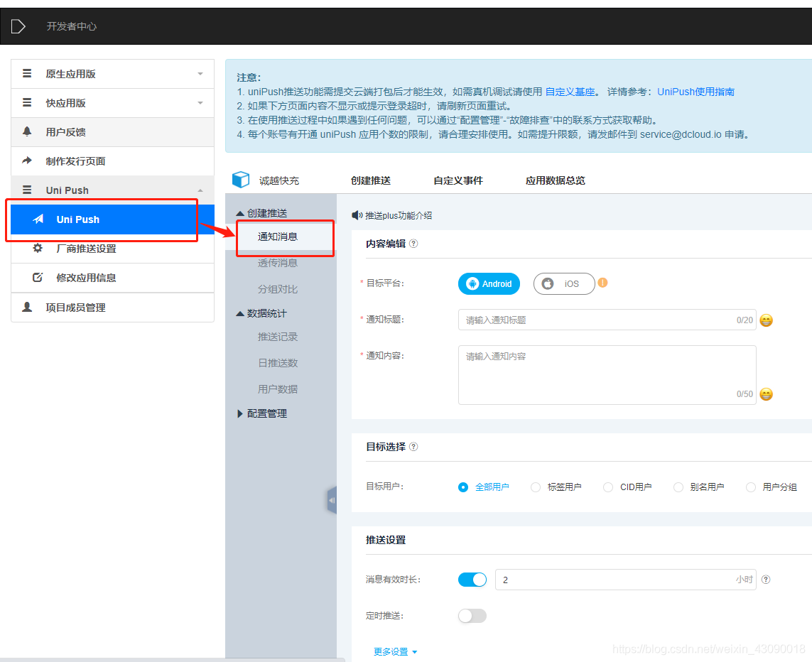
Task: Click app name 诚越快充
Action: pyautogui.click(x=279, y=180)
